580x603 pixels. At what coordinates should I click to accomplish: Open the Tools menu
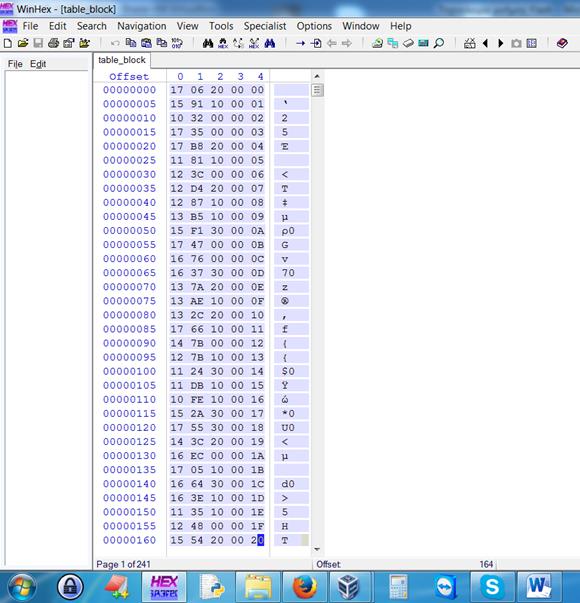click(x=221, y=26)
